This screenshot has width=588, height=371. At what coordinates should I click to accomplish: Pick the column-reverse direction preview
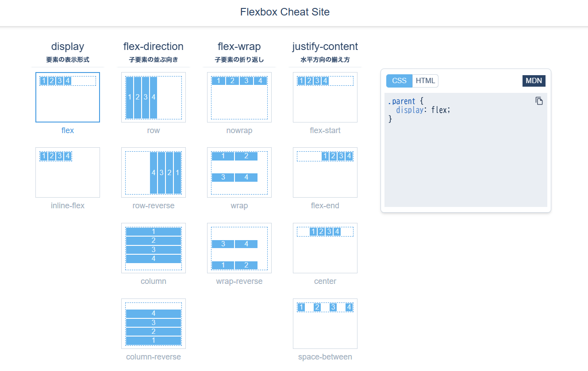click(154, 324)
